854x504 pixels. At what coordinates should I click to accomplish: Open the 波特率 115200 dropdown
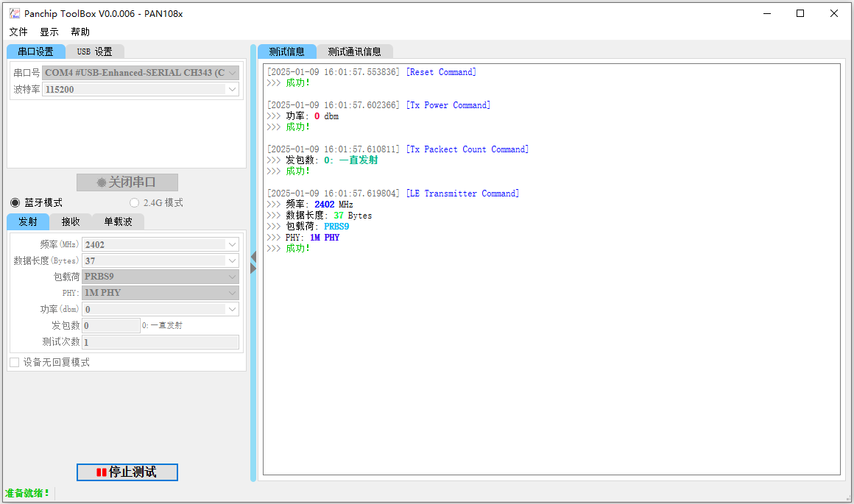click(141, 89)
